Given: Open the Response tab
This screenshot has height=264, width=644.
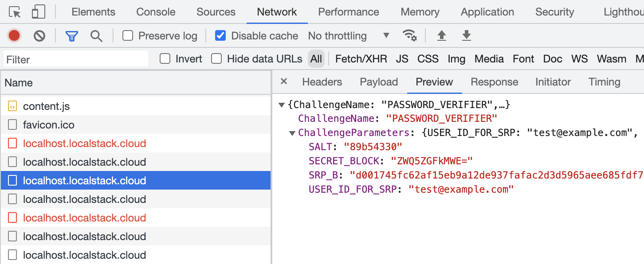Looking at the screenshot, I should [494, 82].
